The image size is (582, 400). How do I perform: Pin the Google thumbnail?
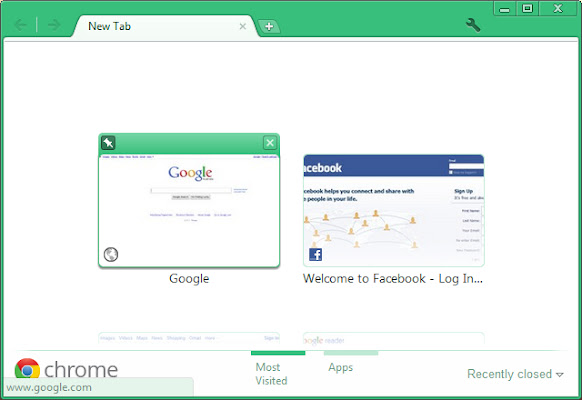click(x=108, y=142)
